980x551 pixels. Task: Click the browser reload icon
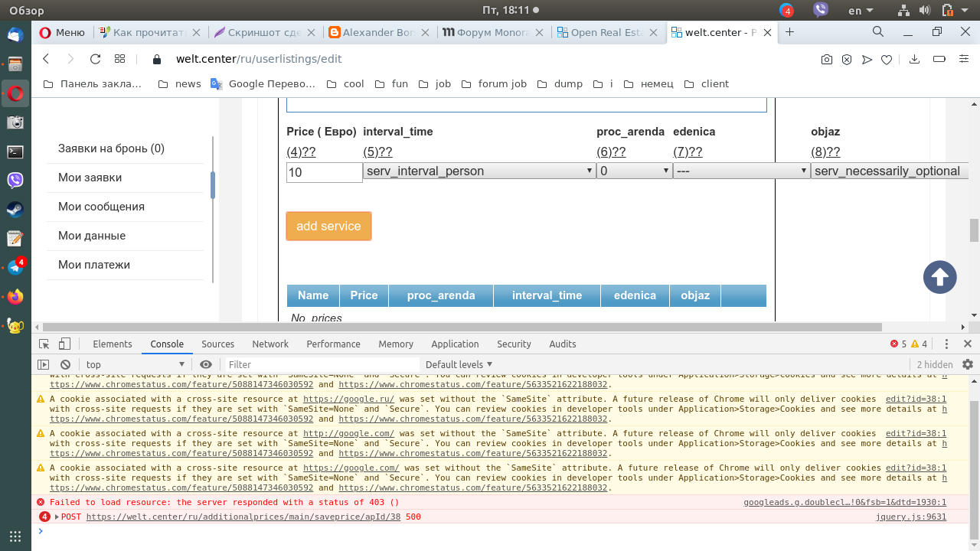tap(95, 59)
